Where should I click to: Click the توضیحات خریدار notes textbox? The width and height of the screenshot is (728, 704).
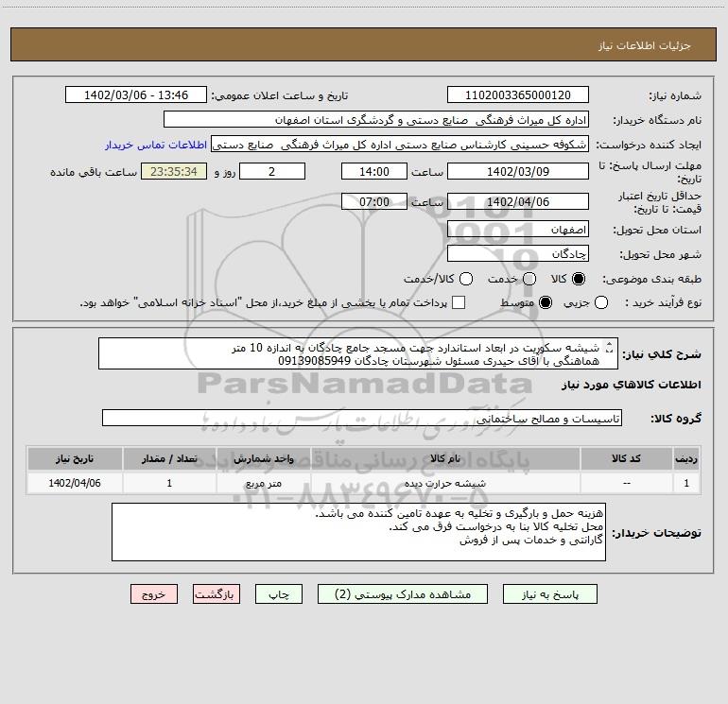pyautogui.click(x=358, y=532)
